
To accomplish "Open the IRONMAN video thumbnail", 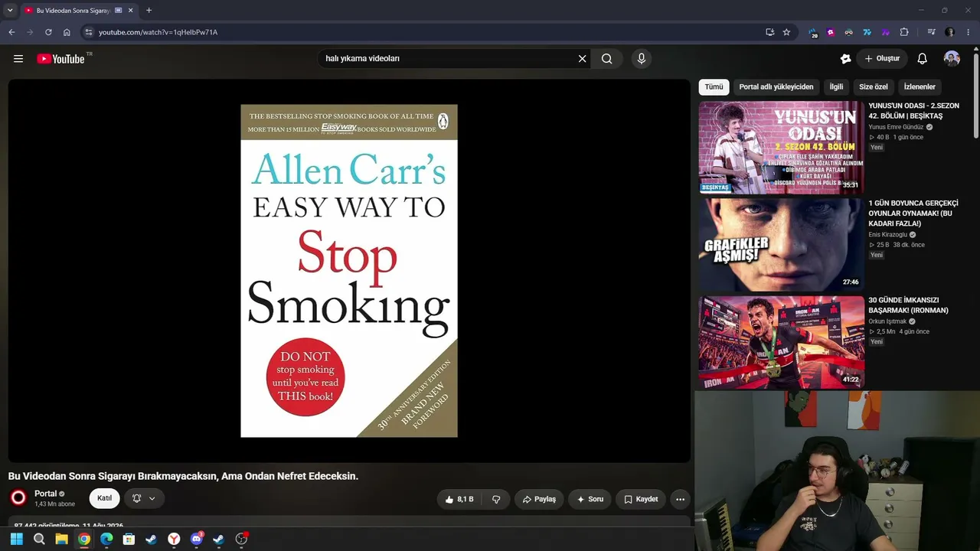I will [x=781, y=342].
